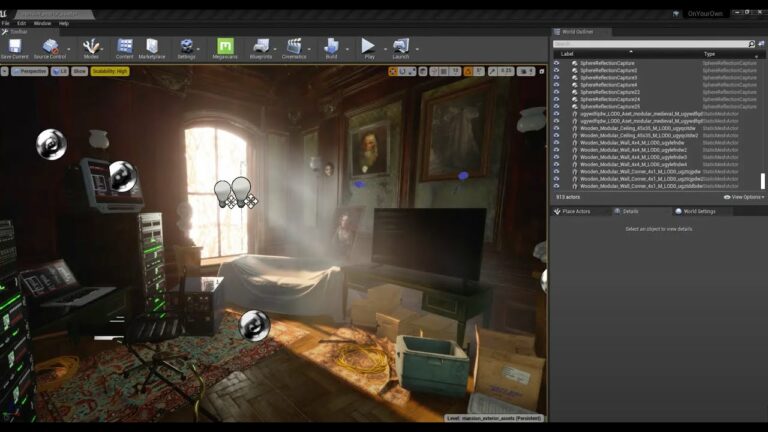Open the Blueprints dropdown arrow
The height and width of the screenshot is (432, 768).
pos(275,49)
